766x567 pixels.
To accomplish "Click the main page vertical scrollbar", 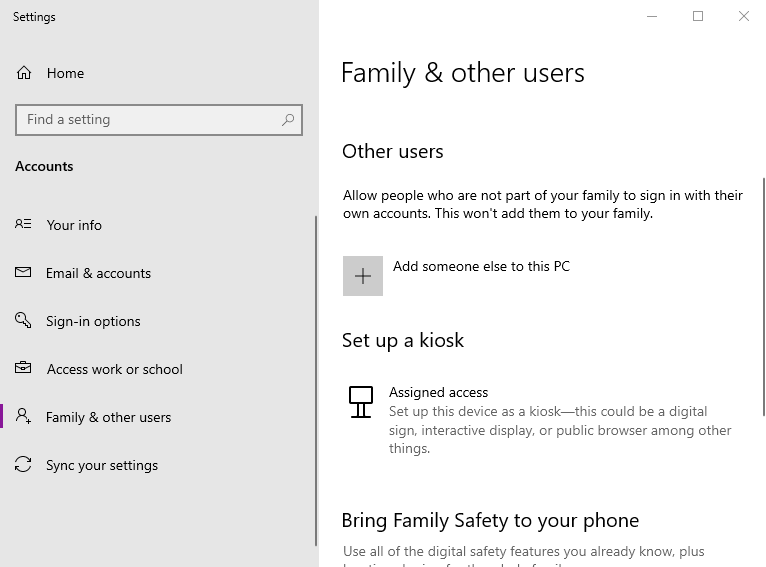I will (x=763, y=300).
